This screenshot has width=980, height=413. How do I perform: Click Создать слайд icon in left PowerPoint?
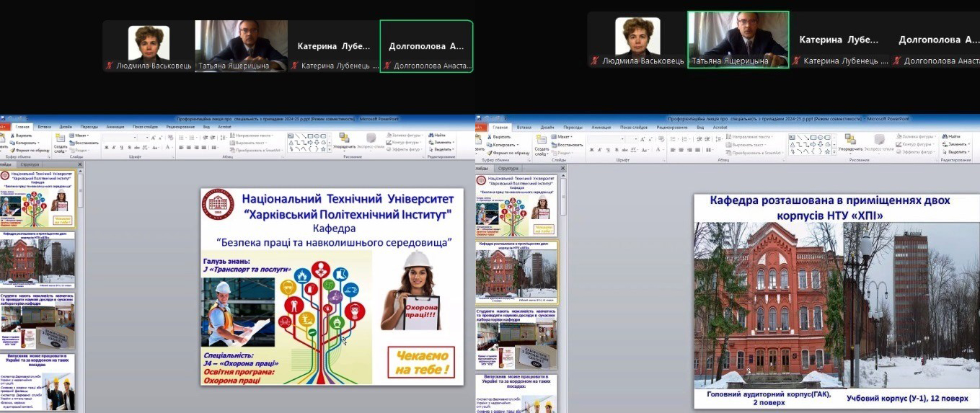click(60, 138)
